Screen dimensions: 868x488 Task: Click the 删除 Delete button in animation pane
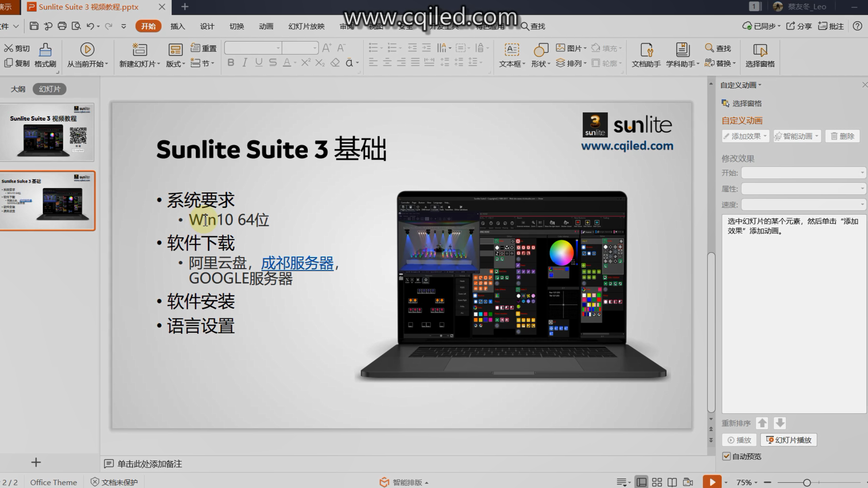coord(842,136)
